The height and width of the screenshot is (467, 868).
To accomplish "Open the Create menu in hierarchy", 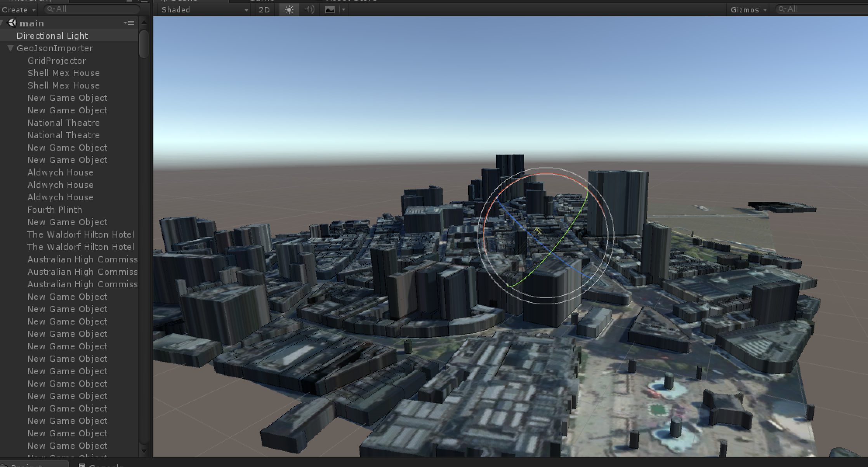I will (18, 10).
